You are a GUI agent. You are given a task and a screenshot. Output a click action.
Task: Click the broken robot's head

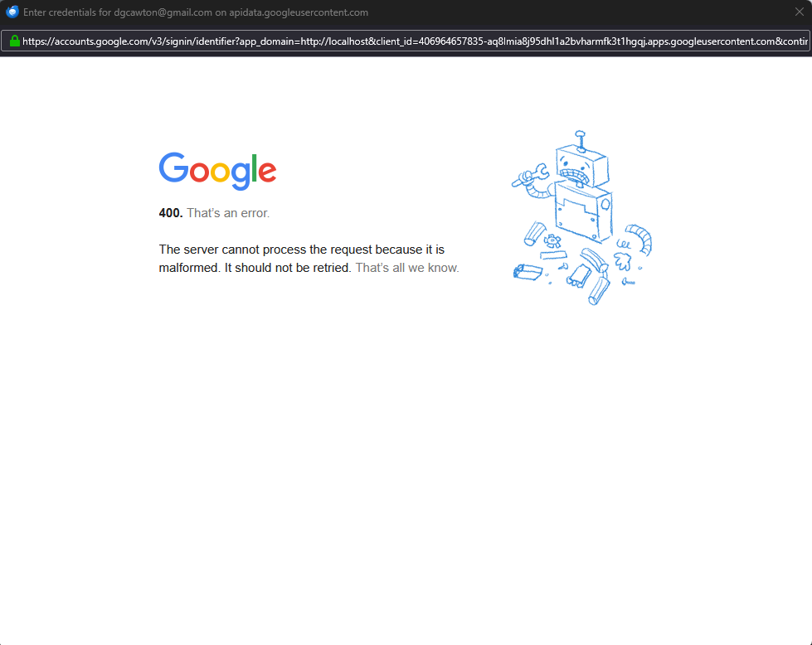[582, 167]
